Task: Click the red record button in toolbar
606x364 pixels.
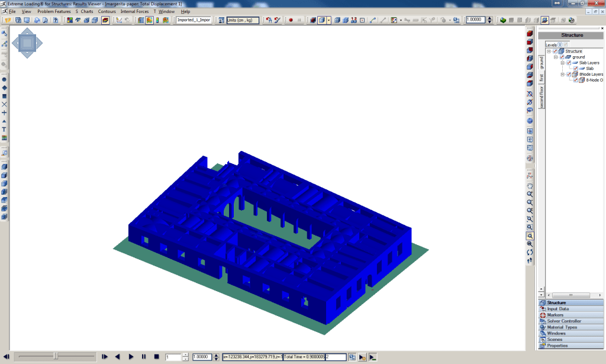Action: click(x=291, y=20)
